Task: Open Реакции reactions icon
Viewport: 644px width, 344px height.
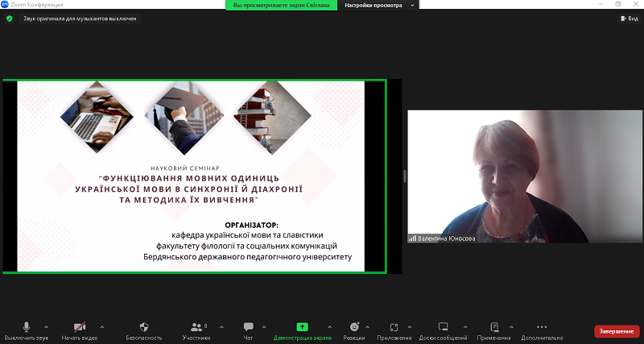Action: coord(354,327)
